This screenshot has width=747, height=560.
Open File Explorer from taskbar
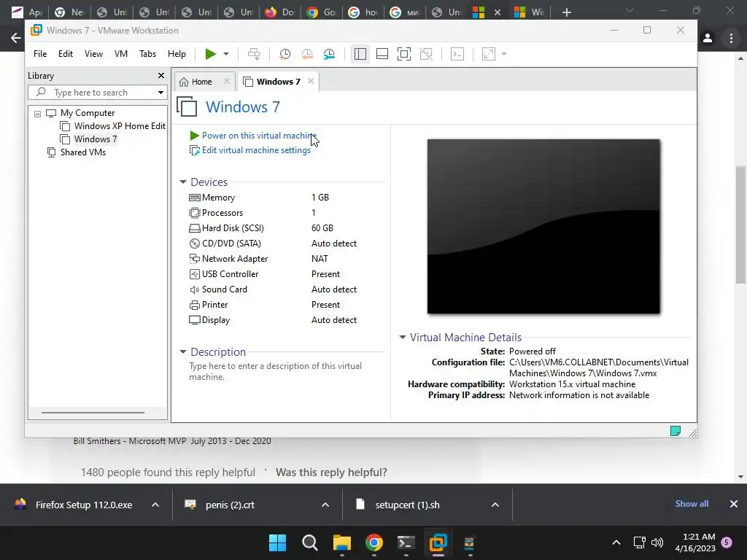click(x=341, y=542)
